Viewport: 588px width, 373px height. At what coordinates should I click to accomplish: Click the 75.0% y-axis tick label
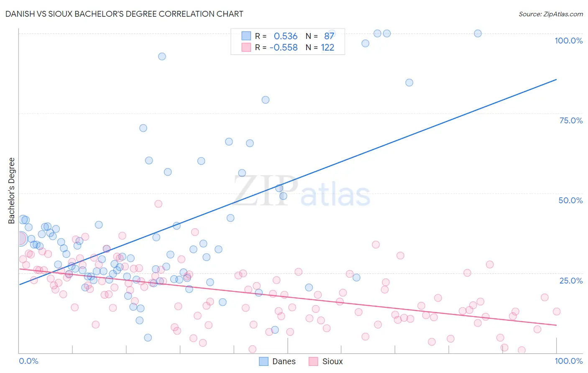571,120
